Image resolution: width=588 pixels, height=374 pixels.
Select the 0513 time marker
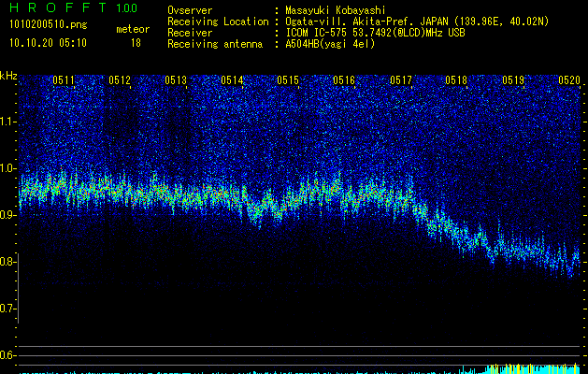click(176, 81)
